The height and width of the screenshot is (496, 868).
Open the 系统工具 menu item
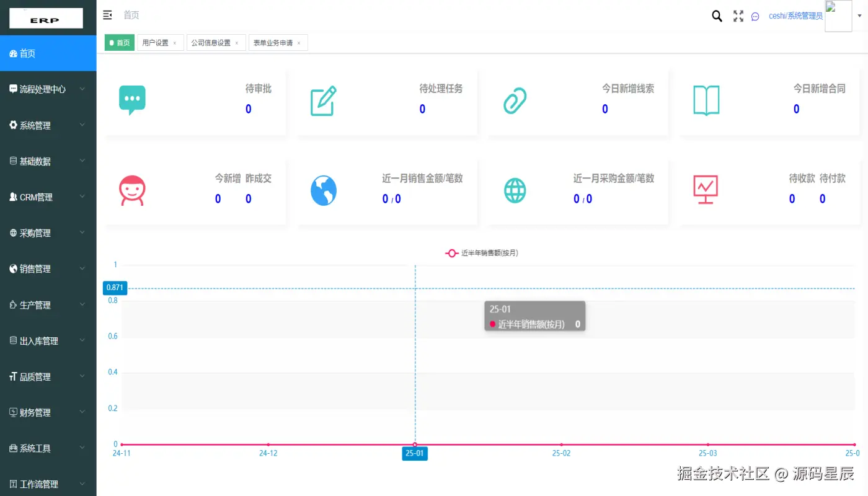pos(48,448)
